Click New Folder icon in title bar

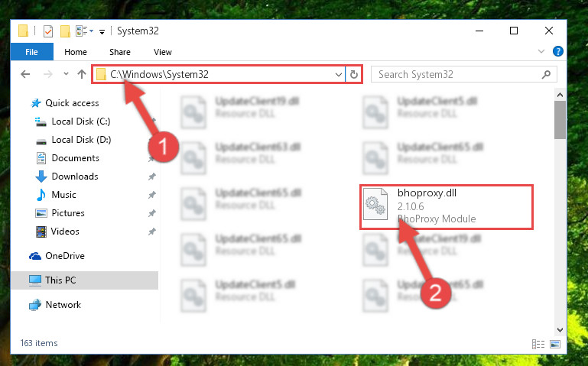[65, 31]
